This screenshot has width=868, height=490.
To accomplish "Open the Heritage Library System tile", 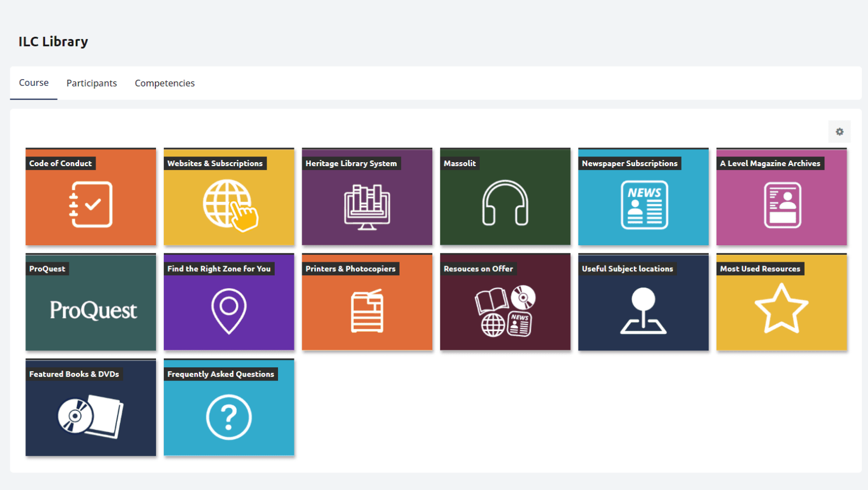I will coord(367,197).
